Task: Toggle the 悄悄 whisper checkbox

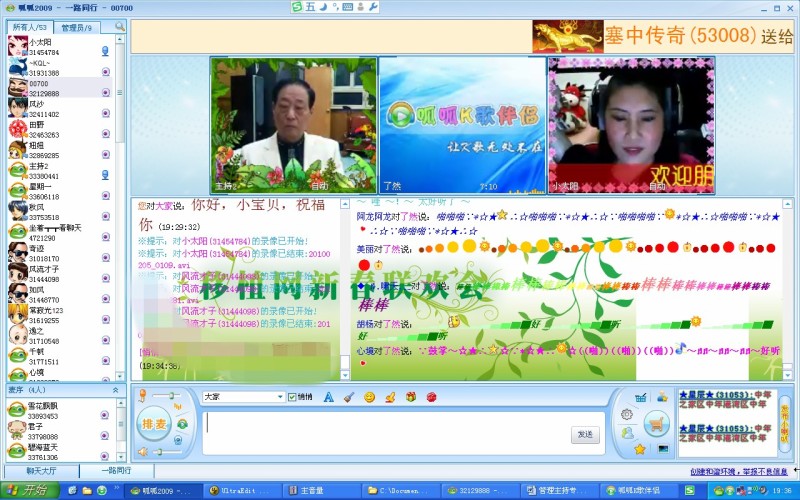Action: point(292,397)
